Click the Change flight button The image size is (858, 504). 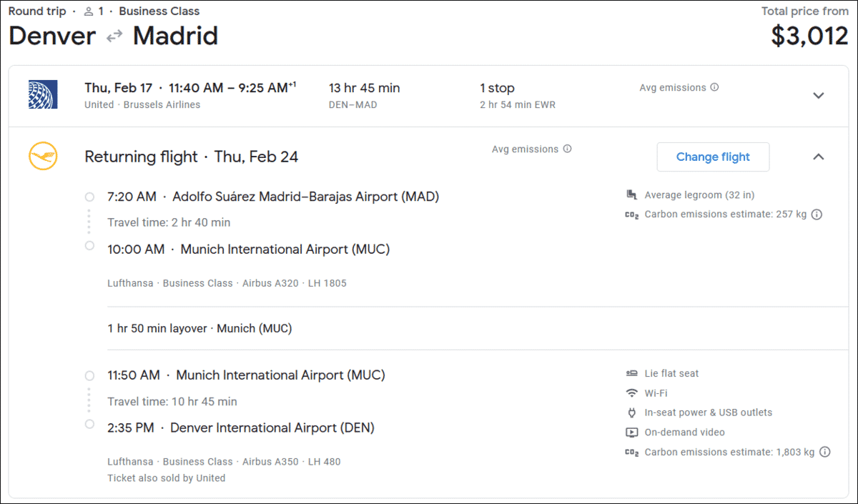click(x=713, y=157)
